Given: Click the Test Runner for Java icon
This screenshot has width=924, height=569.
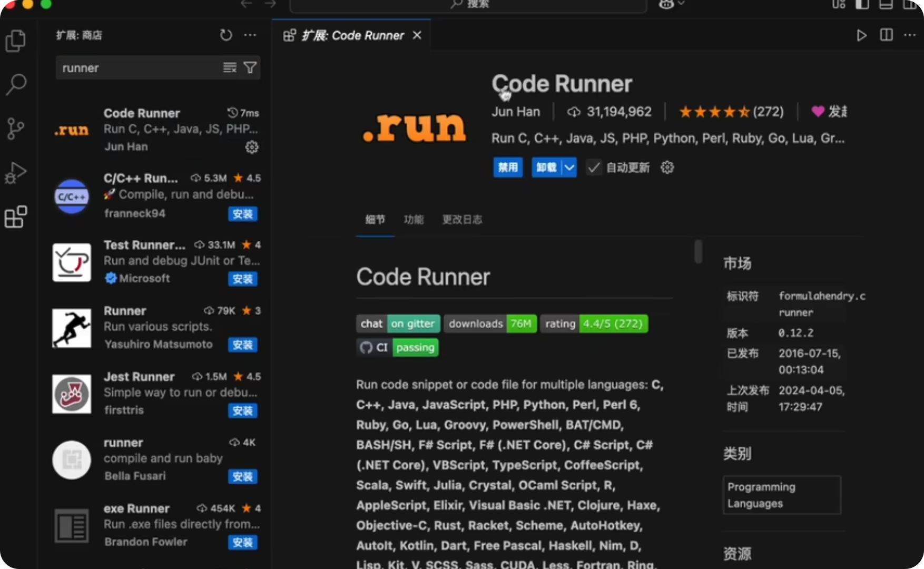Looking at the screenshot, I should tap(72, 262).
